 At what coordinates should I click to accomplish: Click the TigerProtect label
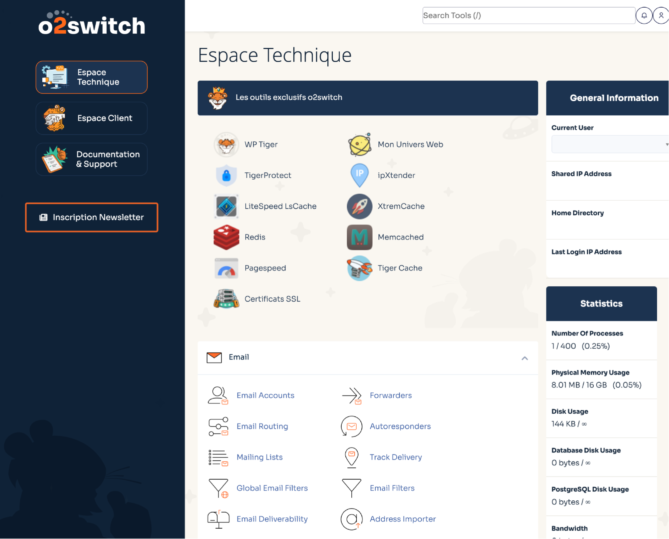(x=268, y=175)
